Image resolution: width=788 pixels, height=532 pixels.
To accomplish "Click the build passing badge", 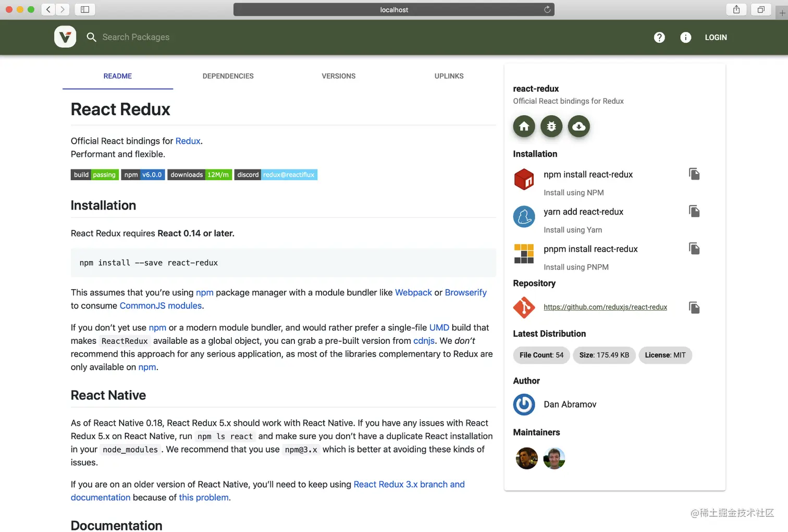I will [x=94, y=175].
